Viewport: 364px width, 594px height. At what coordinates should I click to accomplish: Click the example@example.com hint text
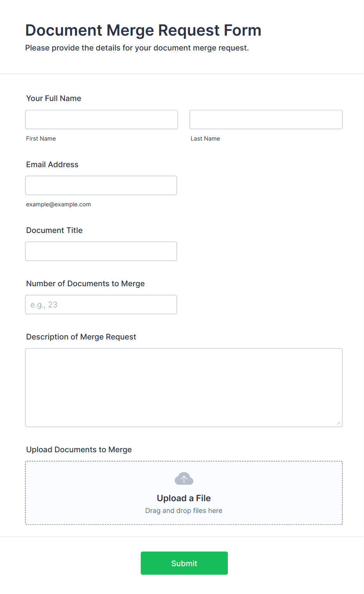pos(58,204)
